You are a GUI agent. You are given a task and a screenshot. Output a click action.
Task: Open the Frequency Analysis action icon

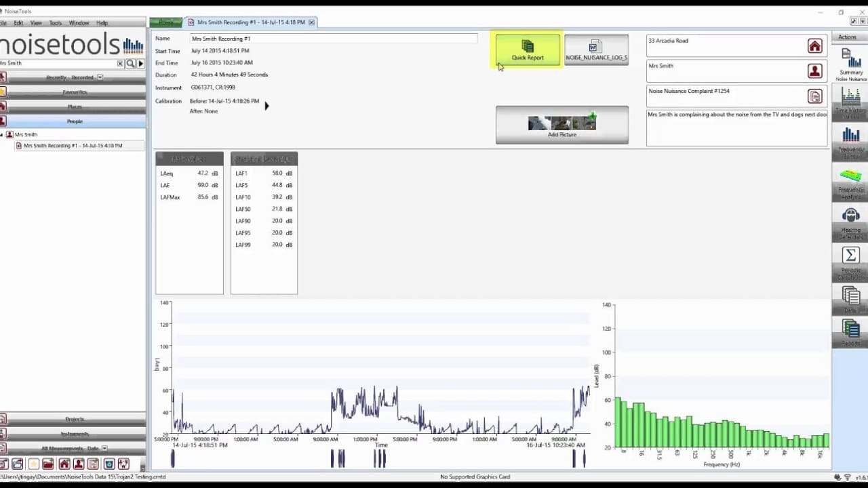[850, 184]
